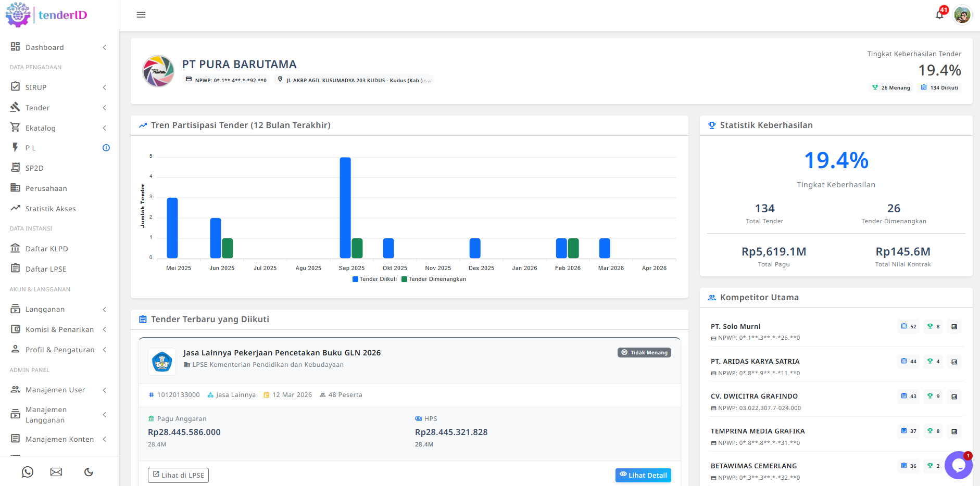Open detail icon for TEMPRINA MEDIA GRAFIKA
Screen dimensions: 980x486
pos(954,431)
